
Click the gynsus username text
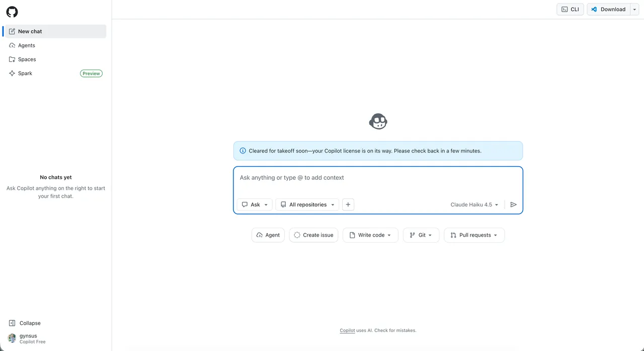(x=28, y=336)
